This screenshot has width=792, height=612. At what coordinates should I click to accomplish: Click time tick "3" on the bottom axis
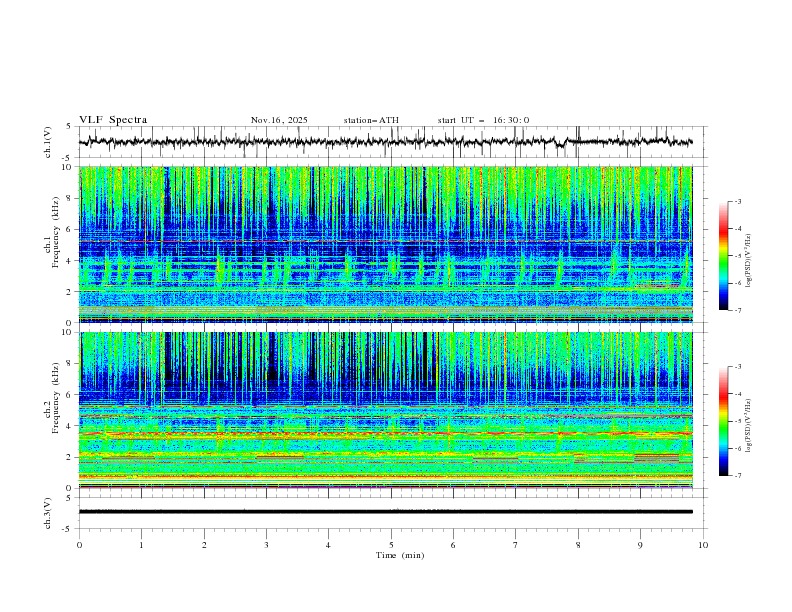pos(266,545)
